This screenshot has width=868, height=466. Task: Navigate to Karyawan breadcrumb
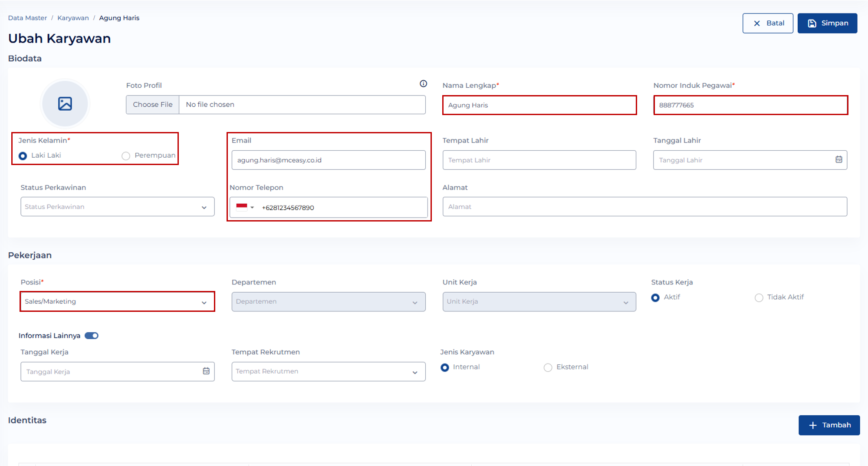[73, 18]
